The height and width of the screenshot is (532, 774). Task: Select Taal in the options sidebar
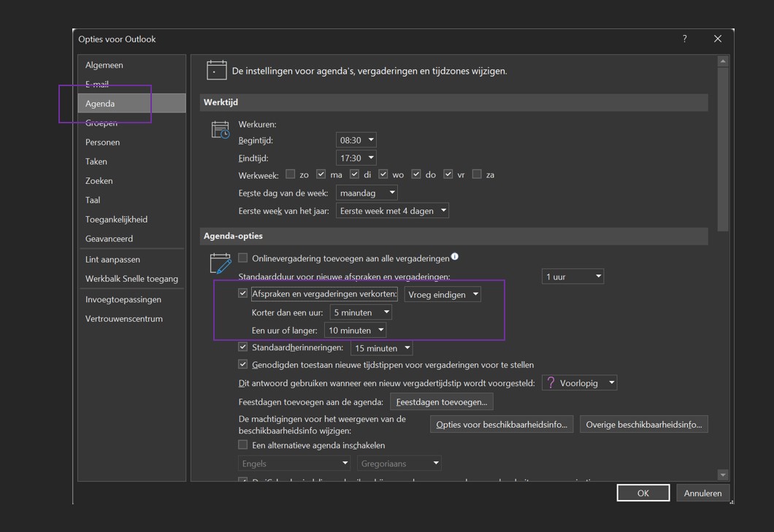tap(131, 200)
